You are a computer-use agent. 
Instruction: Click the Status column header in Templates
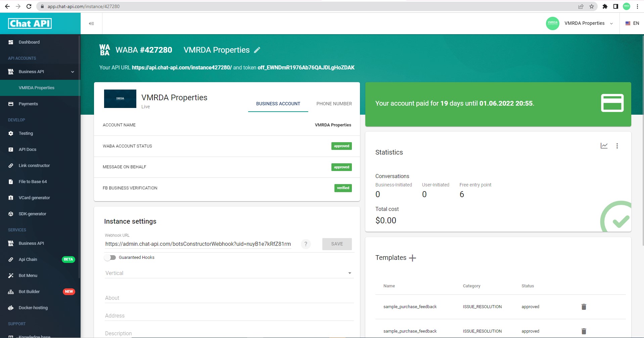(x=527, y=286)
